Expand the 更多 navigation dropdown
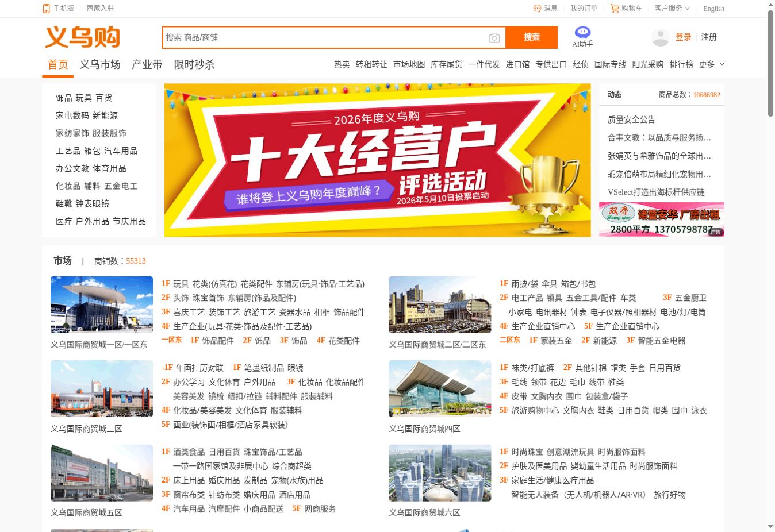This screenshot has width=775, height=532. click(x=712, y=64)
